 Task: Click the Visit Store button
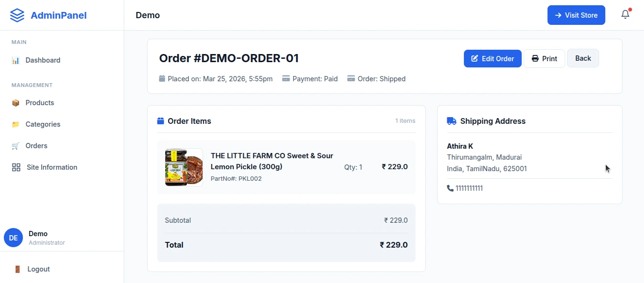point(576,15)
